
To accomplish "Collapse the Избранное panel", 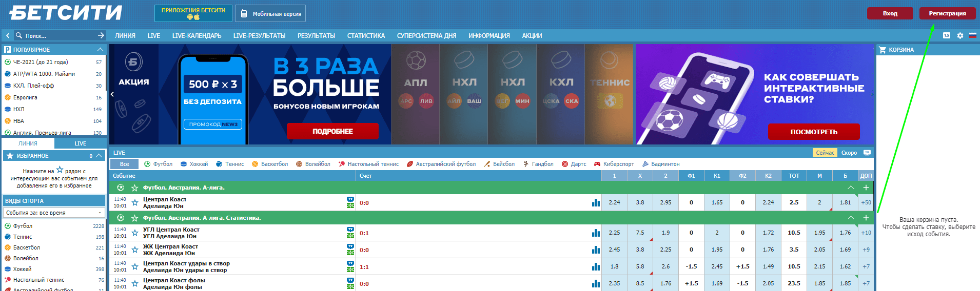I will click(x=99, y=156).
